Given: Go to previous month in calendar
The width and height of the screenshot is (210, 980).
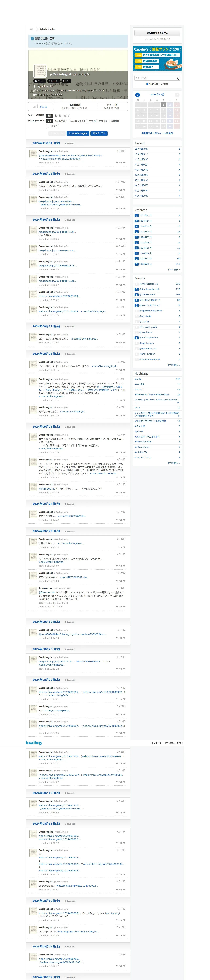Looking at the screenshot, I should pyautogui.click(x=138, y=95).
